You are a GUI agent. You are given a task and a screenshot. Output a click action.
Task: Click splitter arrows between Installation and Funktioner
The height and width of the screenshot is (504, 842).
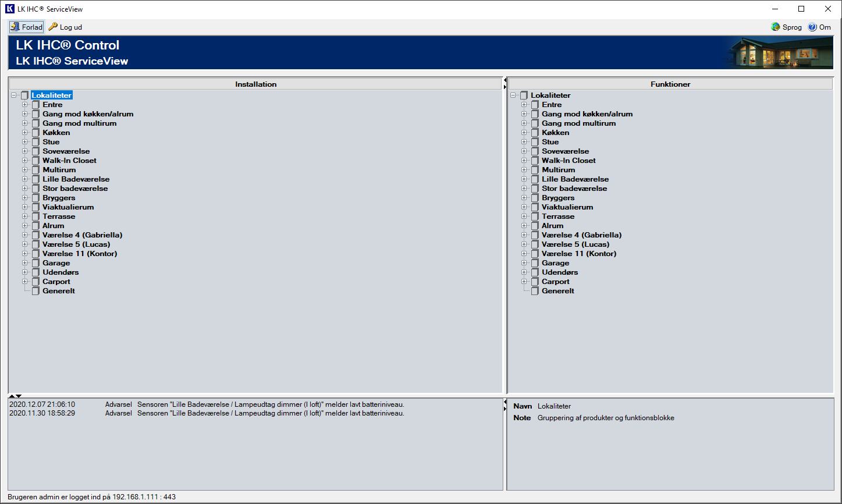505,83
